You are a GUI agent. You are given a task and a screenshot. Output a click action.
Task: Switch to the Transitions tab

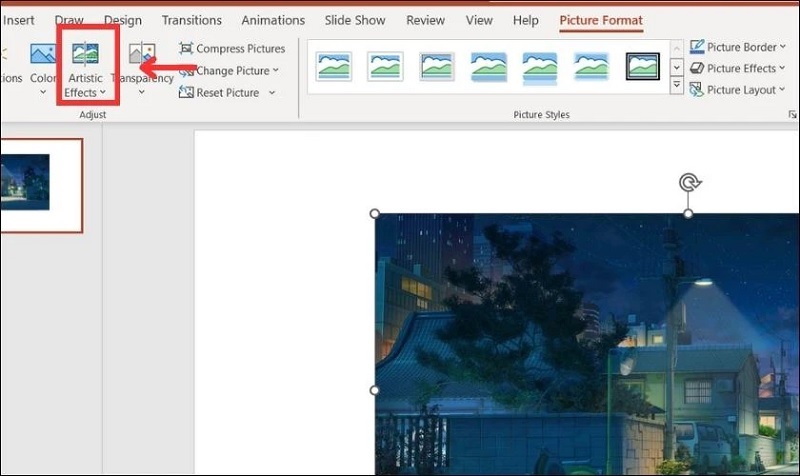(x=191, y=20)
